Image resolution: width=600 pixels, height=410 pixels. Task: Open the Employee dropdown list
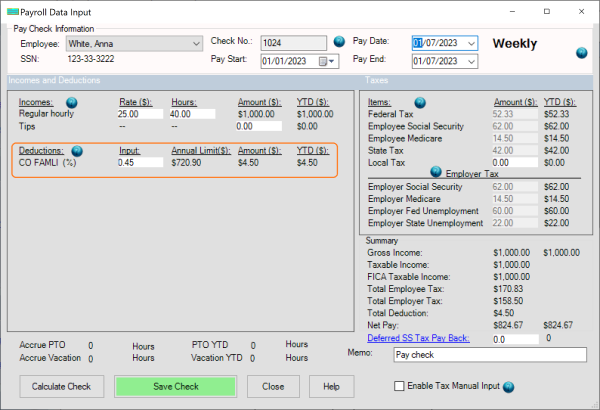pyautogui.click(x=194, y=43)
